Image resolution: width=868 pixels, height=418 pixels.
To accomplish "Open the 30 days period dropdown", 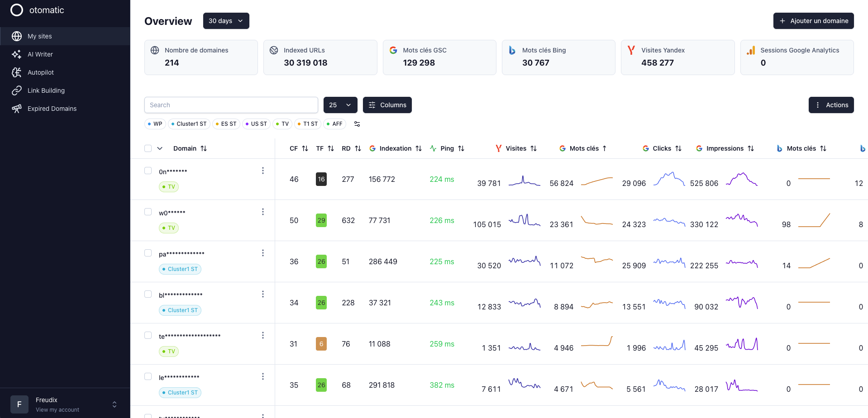I will pos(226,21).
